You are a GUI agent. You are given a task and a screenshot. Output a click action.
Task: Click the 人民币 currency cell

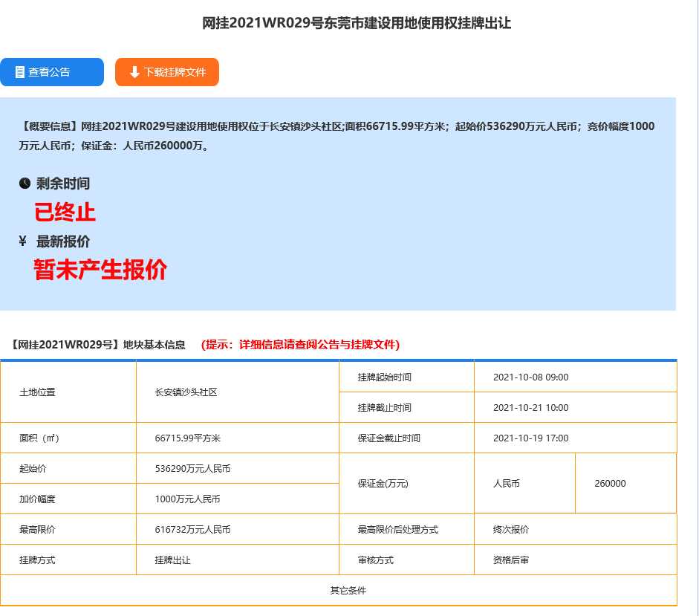click(x=524, y=484)
